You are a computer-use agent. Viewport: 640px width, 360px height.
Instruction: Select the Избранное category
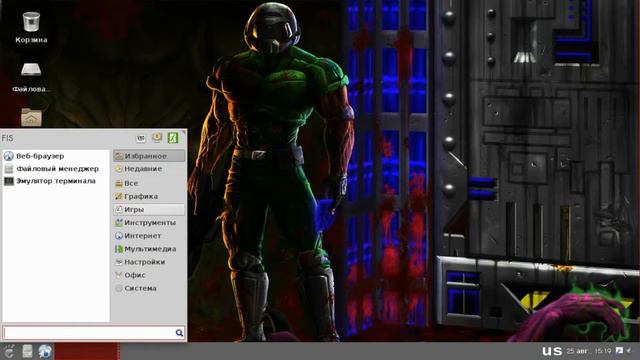149,156
